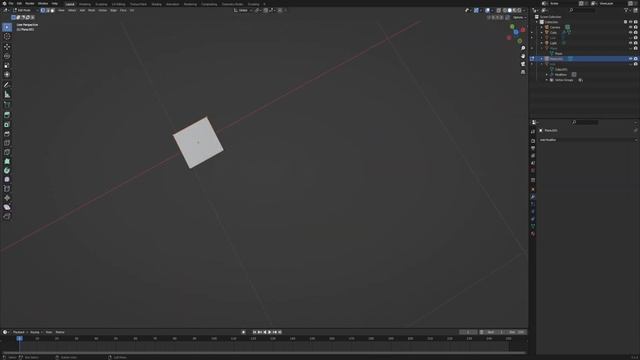Select the Shear tool
The image size is (640, 360).
point(7,207)
